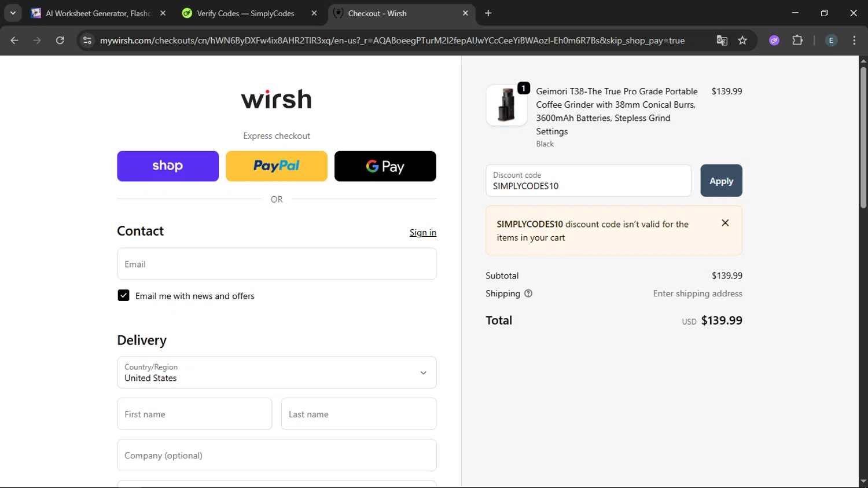Open a new browser tab
Screen dimensions: 868x488
[488, 13]
